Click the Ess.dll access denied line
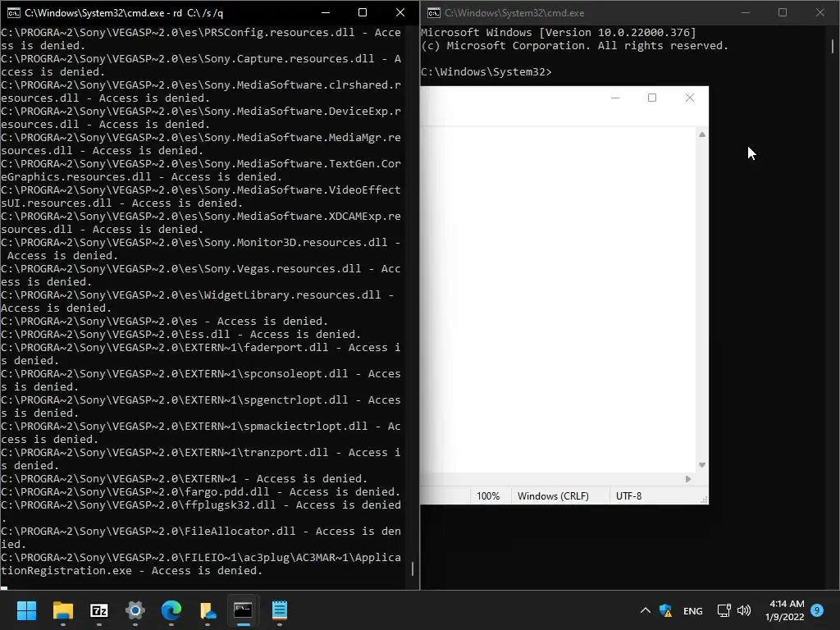This screenshot has width=840, height=630. (180, 335)
